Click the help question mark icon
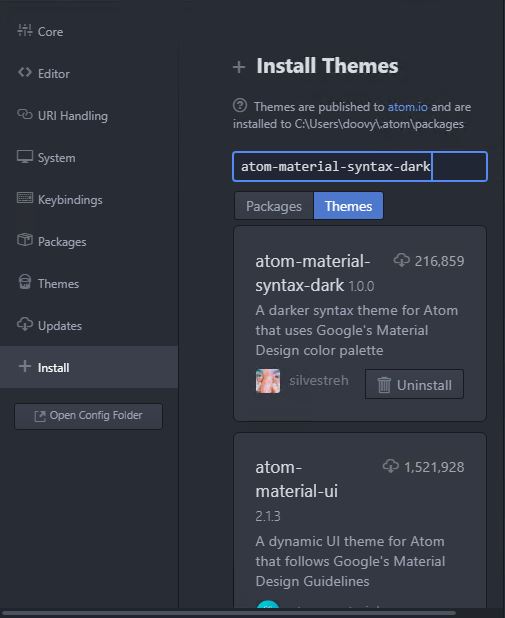The image size is (505, 618). [240, 106]
